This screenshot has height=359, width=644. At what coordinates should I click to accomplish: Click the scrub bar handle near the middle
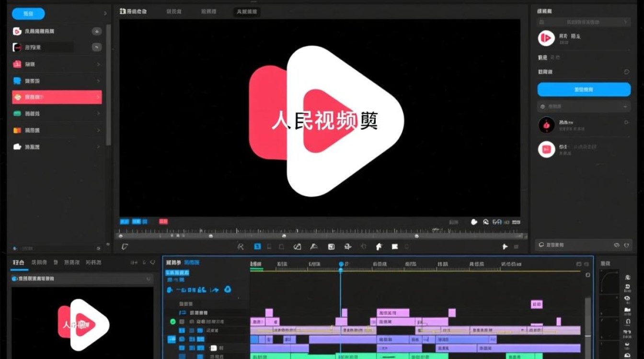pos(284,236)
